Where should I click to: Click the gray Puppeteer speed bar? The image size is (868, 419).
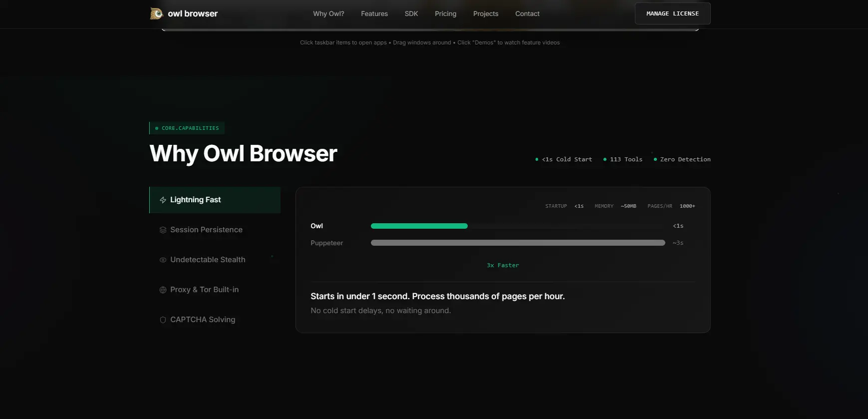[518, 243]
